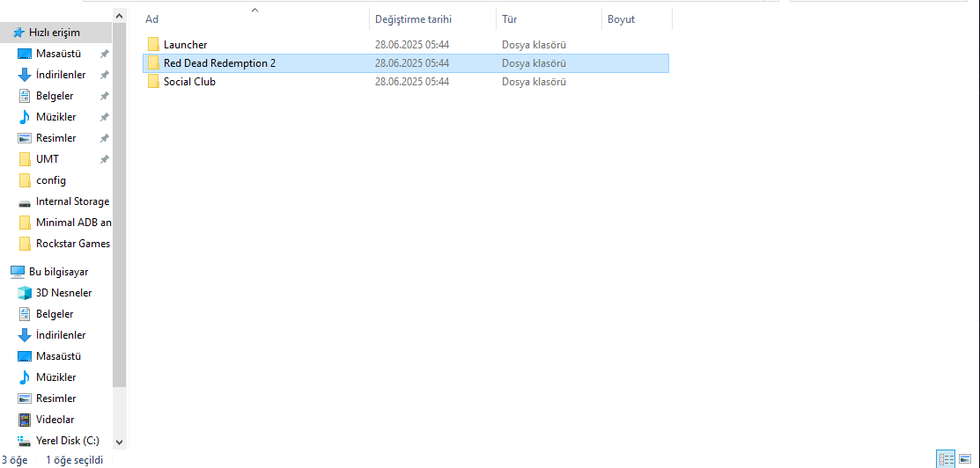Open Masaüstü under Bu bilgisayar
The width and height of the screenshot is (980, 468).
(x=58, y=356)
